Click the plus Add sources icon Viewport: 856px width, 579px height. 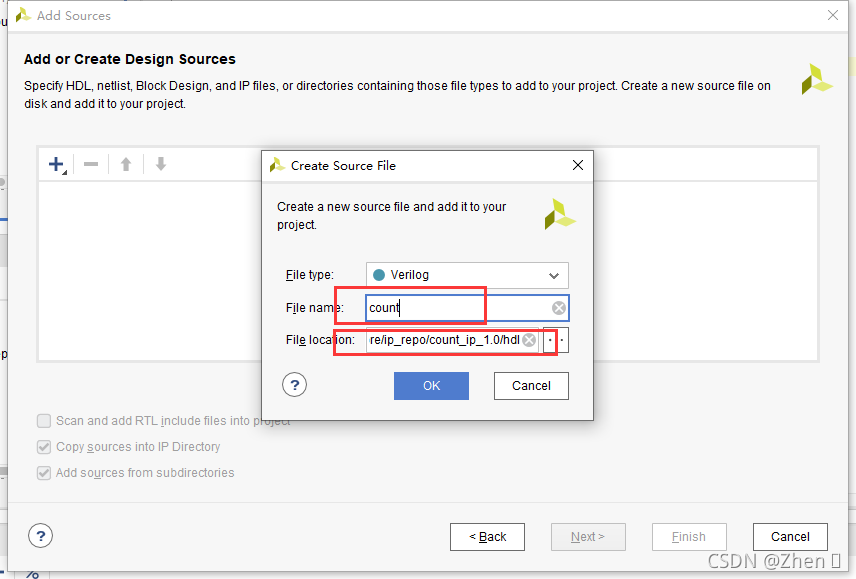click(57, 164)
